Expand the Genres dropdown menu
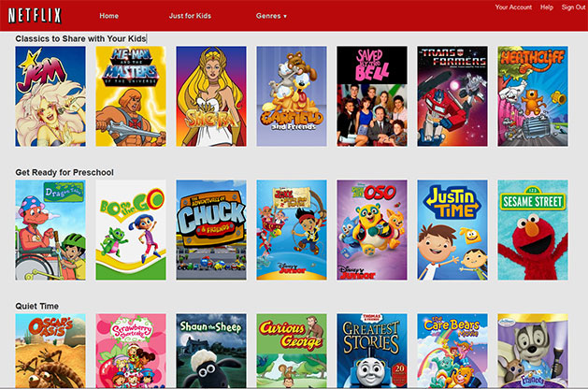 coord(271,16)
